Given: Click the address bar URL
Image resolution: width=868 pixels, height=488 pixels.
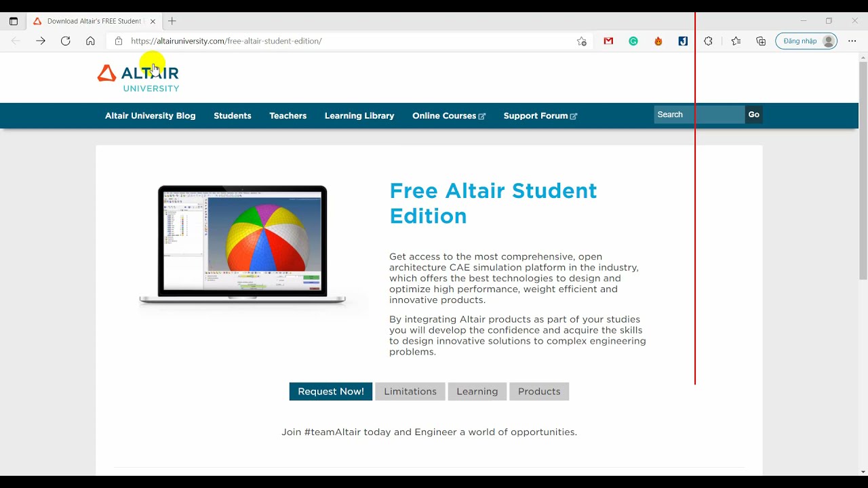Looking at the screenshot, I should click(226, 41).
